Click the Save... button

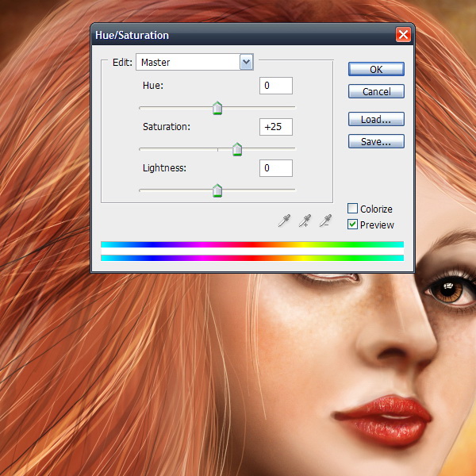click(x=376, y=141)
